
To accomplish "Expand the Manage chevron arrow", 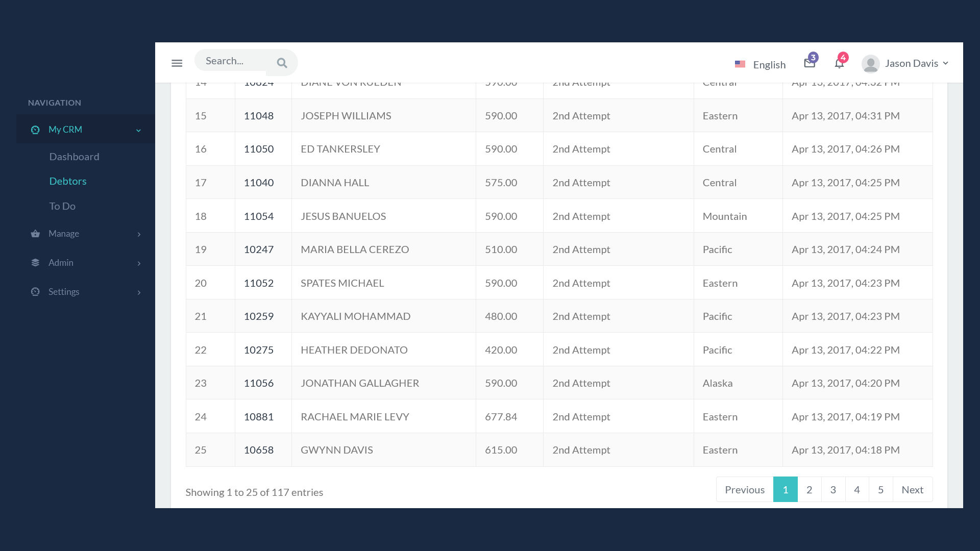I will 139,234.
